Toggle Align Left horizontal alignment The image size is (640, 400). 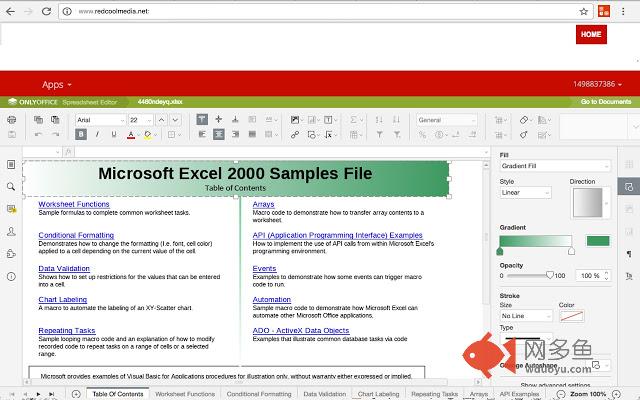point(202,134)
